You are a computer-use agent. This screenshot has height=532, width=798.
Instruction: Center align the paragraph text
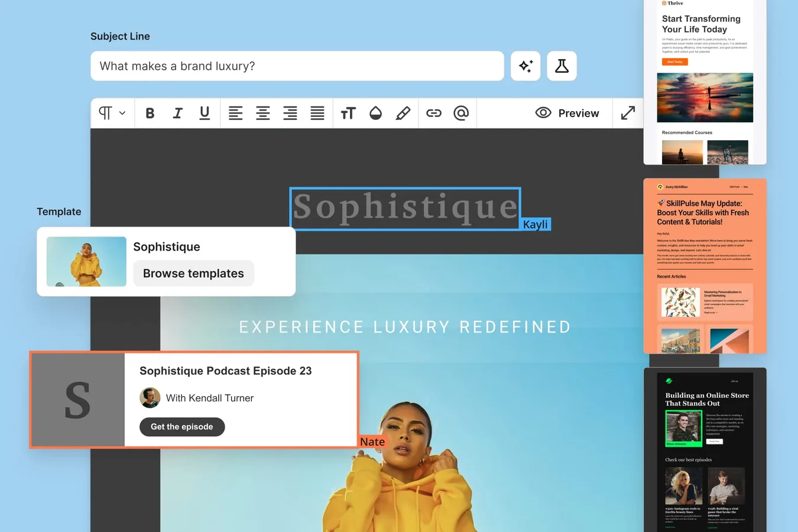(262, 113)
